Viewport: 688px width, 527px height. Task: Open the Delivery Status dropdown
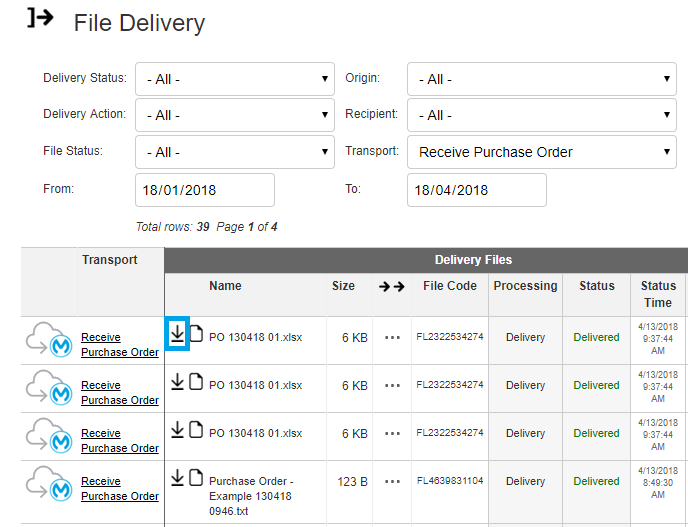235,79
